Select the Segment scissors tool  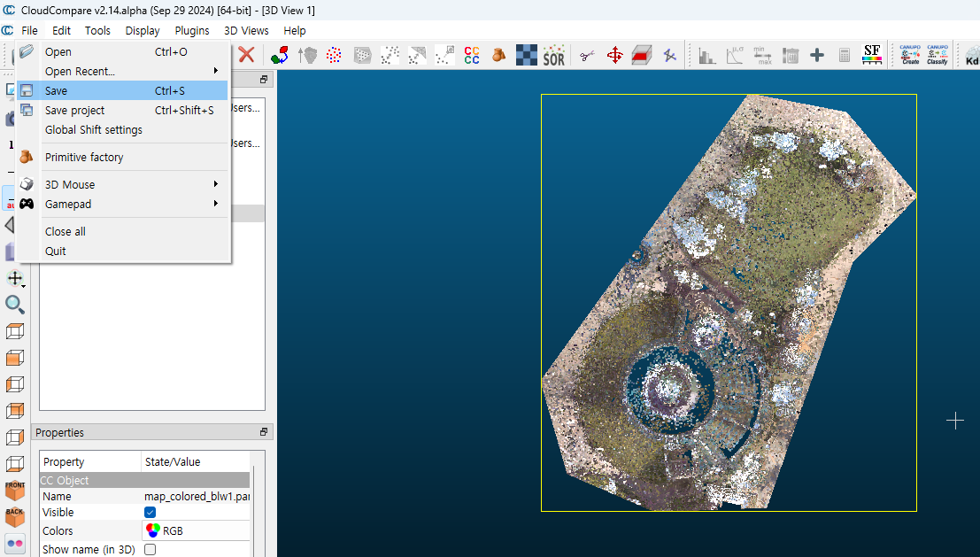[586, 55]
